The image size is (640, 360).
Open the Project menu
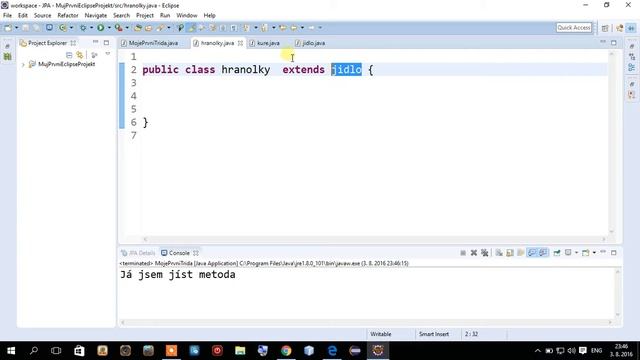click(x=145, y=16)
